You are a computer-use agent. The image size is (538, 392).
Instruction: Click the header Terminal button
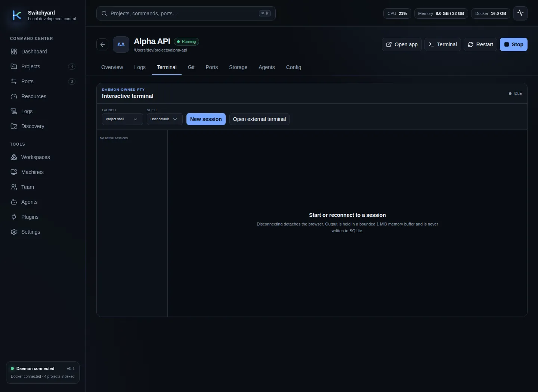(443, 44)
